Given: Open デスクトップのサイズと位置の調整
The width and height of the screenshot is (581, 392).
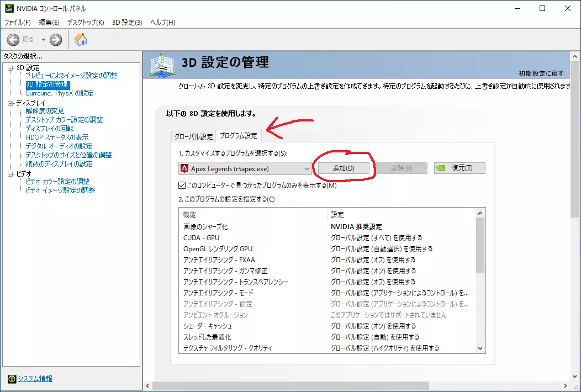Looking at the screenshot, I should point(68,155).
